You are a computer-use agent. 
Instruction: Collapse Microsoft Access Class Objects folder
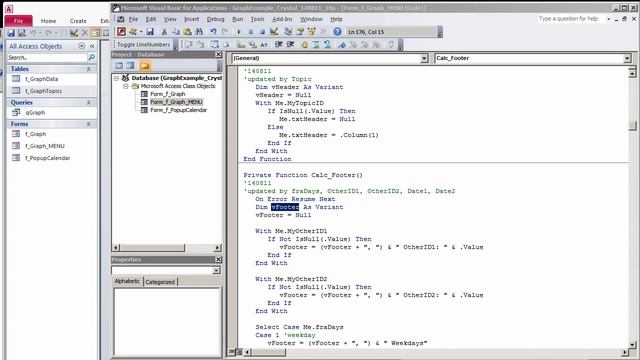(126, 86)
